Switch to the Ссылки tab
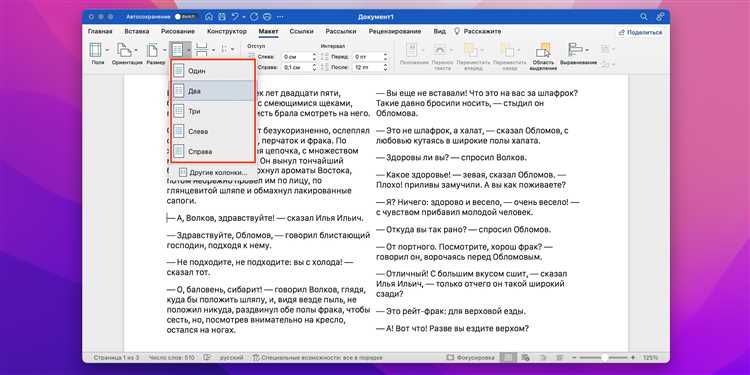 (301, 32)
